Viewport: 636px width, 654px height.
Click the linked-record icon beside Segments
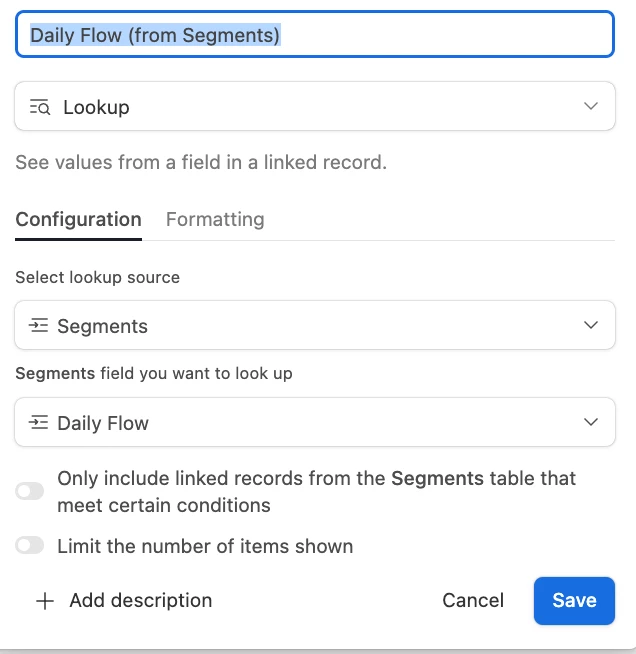point(39,326)
